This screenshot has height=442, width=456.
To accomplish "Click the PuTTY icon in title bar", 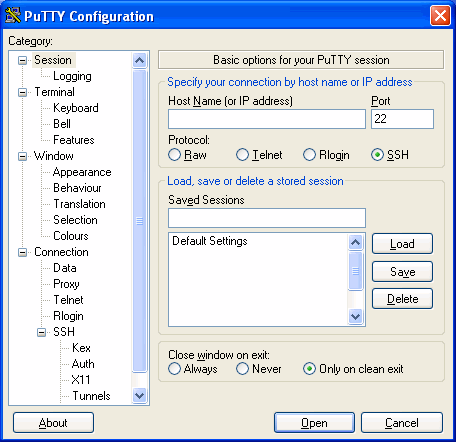I will [x=13, y=15].
